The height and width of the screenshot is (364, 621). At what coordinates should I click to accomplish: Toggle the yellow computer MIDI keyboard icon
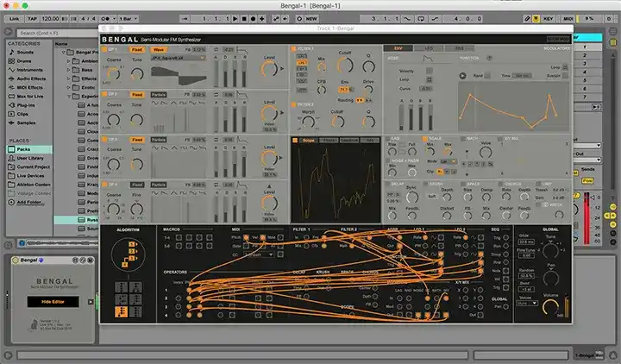point(536,19)
